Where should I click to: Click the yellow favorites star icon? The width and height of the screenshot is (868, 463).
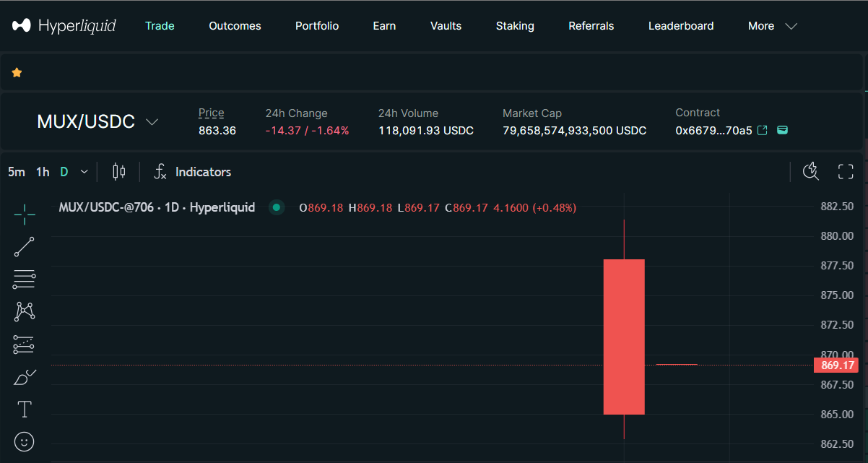(17, 72)
